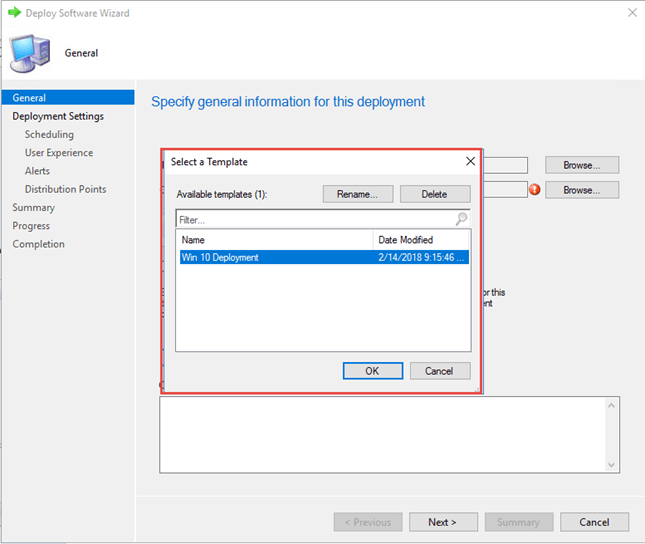Select User Experience in sidebar
645x544 pixels.
click(59, 153)
